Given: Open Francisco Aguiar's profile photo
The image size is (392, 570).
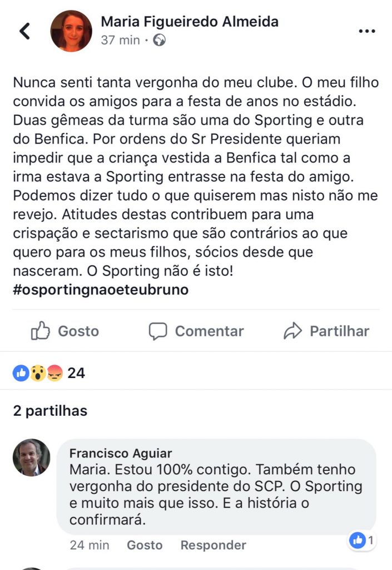Looking at the screenshot, I should (x=32, y=458).
